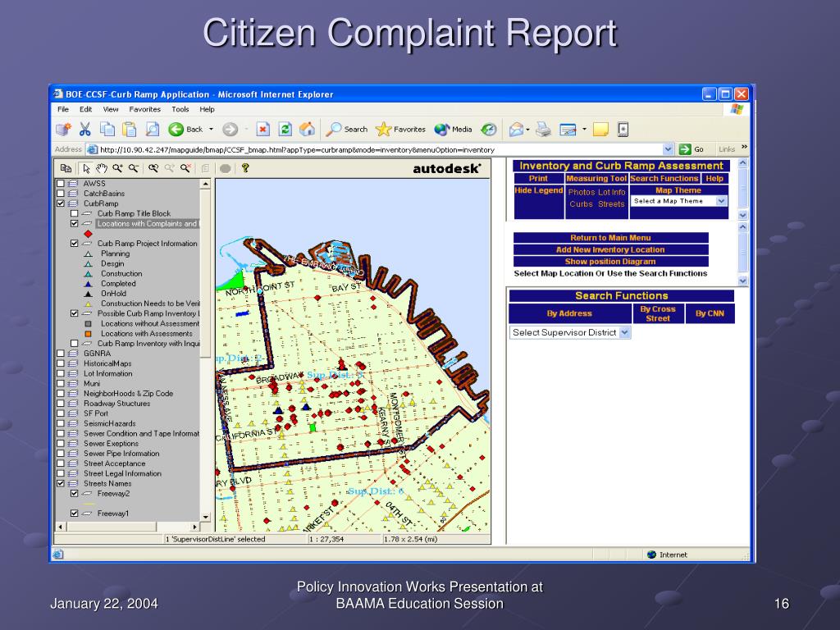The image size is (840, 630).
Task: Select the By Cross Street search option
Action: [658, 313]
